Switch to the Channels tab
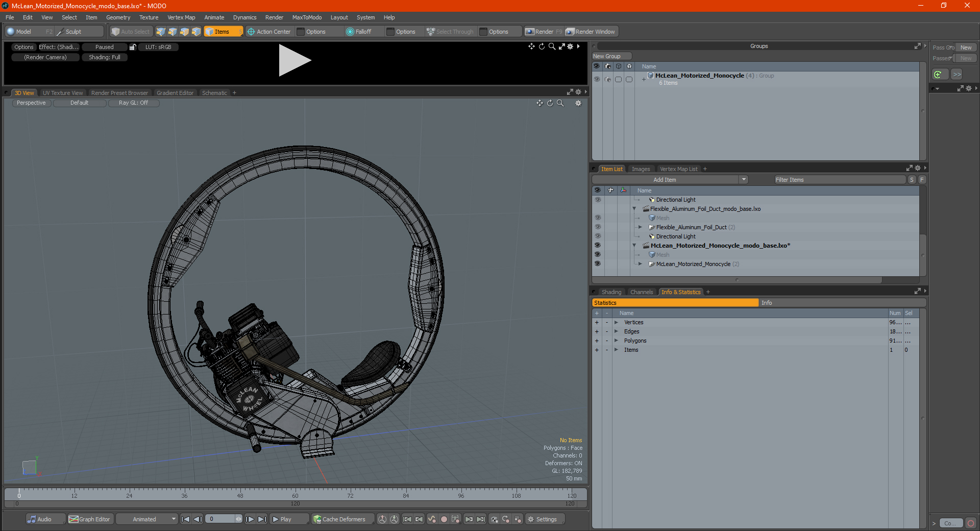Image resolution: width=980 pixels, height=531 pixels. [x=642, y=292]
